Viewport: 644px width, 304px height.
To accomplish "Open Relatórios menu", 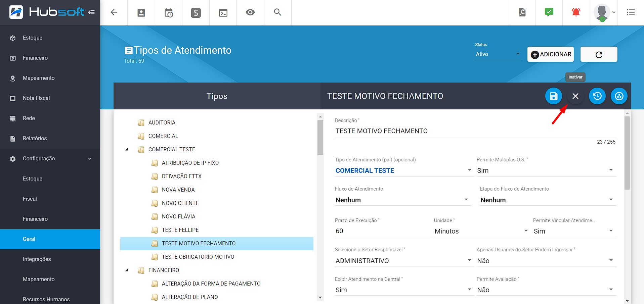I will point(50,139).
